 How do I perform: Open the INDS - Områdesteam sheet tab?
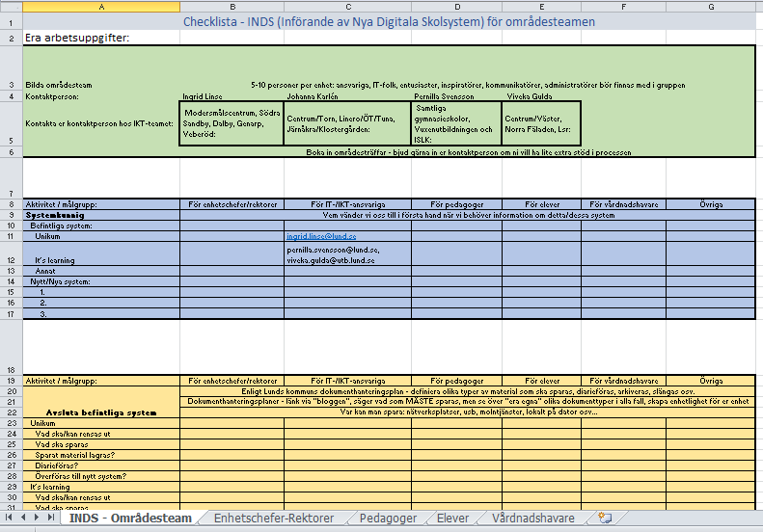130,518
